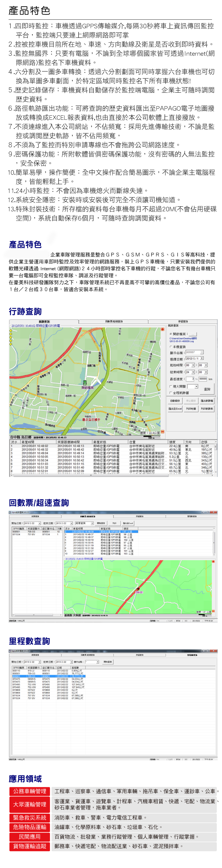Image resolution: width=222 pixels, height=868 pixels.
Task: Select the 開啟檔案 radio option
Action: [x=171, y=334]
